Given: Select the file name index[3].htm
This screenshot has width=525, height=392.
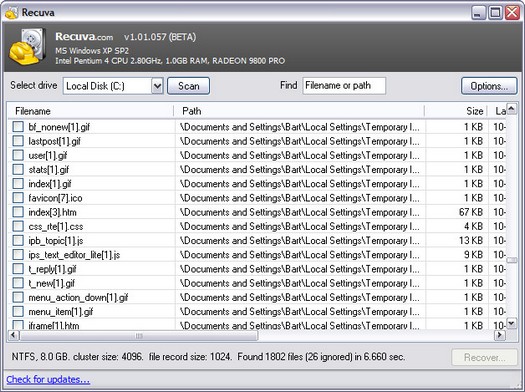Looking at the screenshot, I should (52, 212).
